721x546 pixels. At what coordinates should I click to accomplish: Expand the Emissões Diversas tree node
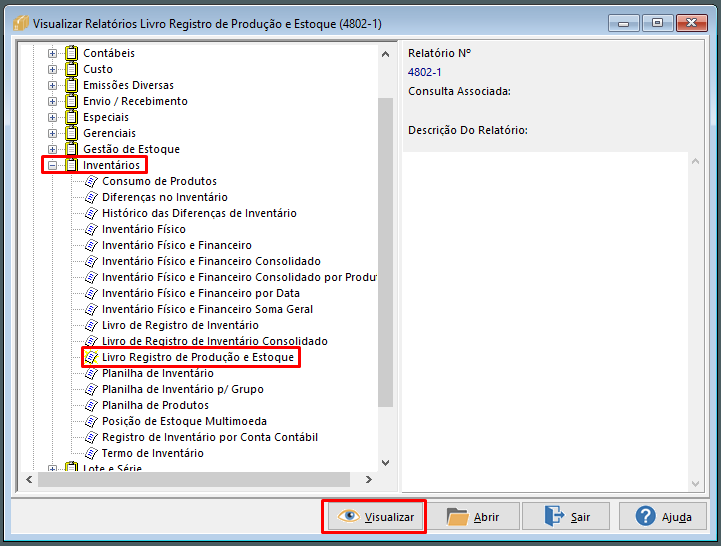click(52, 86)
